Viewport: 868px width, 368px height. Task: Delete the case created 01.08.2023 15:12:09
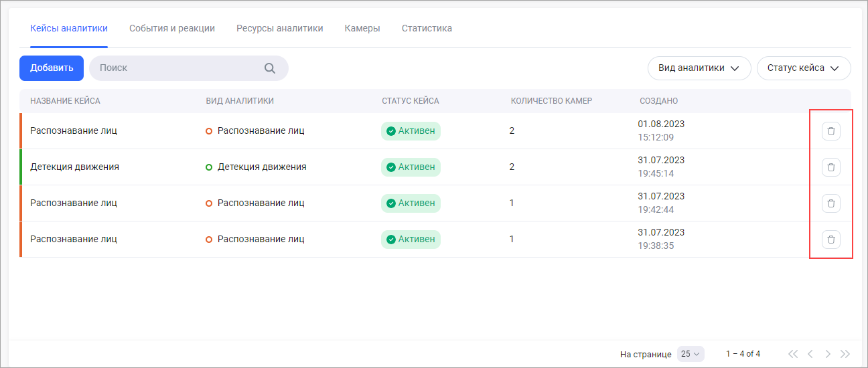pos(830,131)
